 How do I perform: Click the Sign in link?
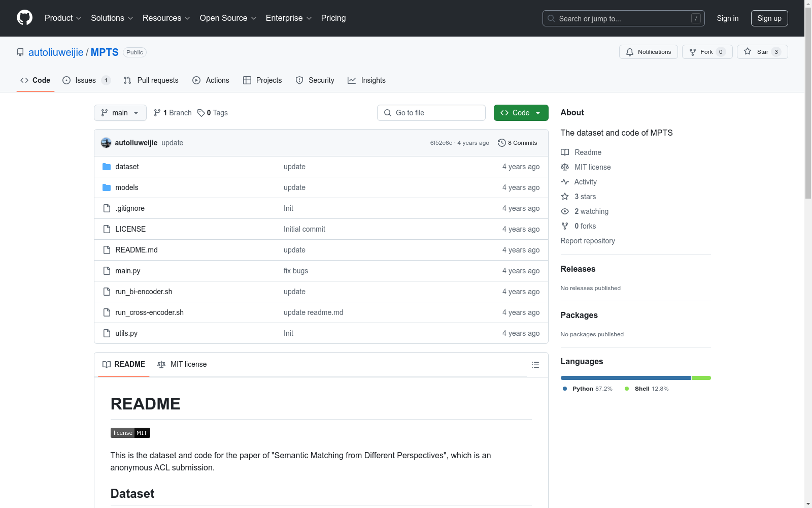click(728, 18)
